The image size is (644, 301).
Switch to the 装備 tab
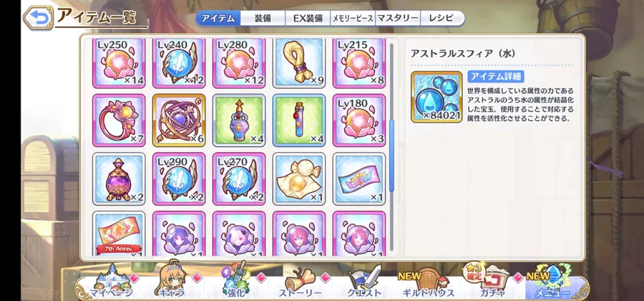pos(263,19)
